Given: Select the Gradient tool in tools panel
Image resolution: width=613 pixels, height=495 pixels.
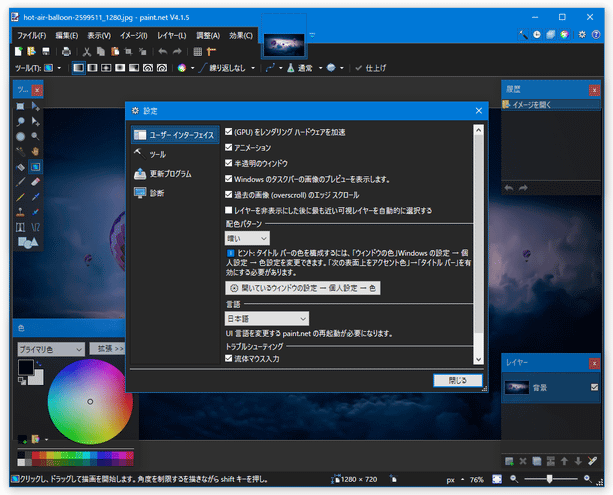Looking at the screenshot, I should [x=35, y=167].
